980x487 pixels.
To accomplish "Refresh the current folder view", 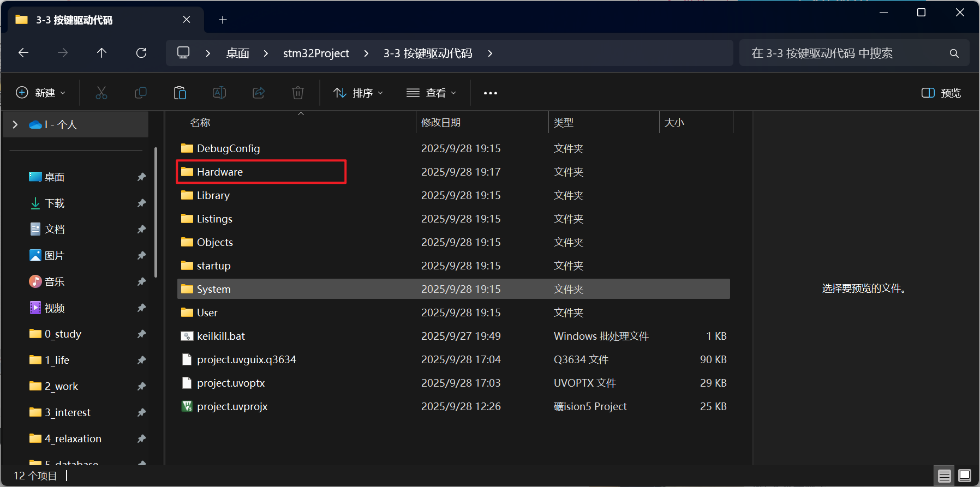I will [141, 53].
